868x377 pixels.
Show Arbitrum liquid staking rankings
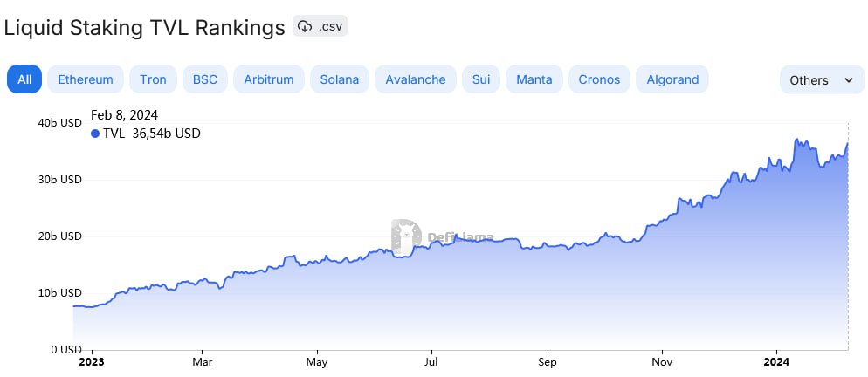click(x=269, y=79)
